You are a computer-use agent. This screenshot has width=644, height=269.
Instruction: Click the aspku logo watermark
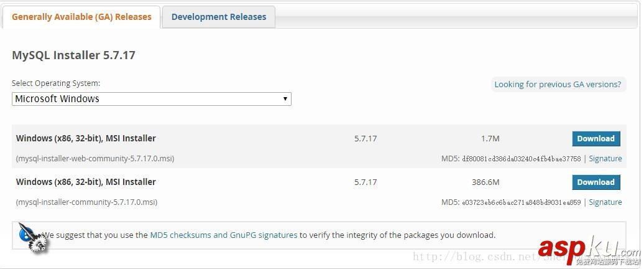(x=587, y=248)
